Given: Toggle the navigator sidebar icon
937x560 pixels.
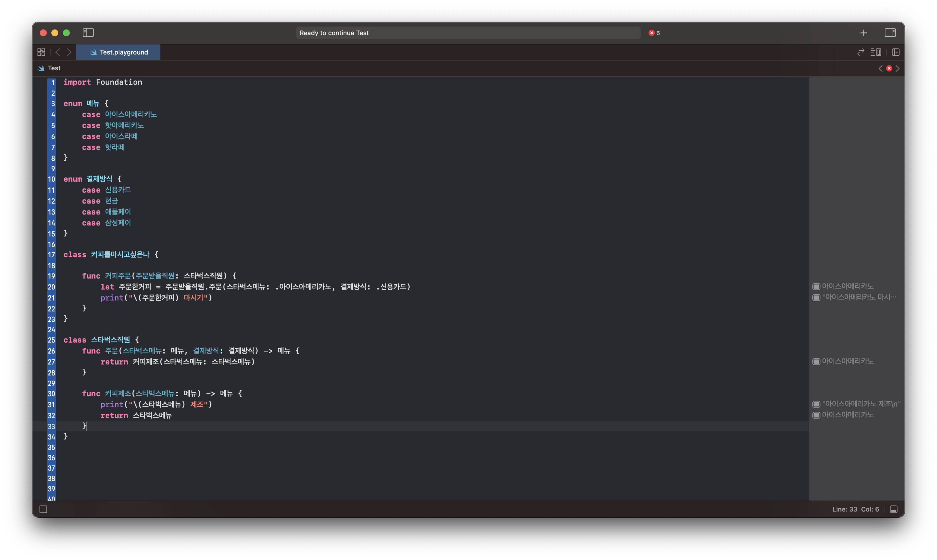Looking at the screenshot, I should [88, 33].
